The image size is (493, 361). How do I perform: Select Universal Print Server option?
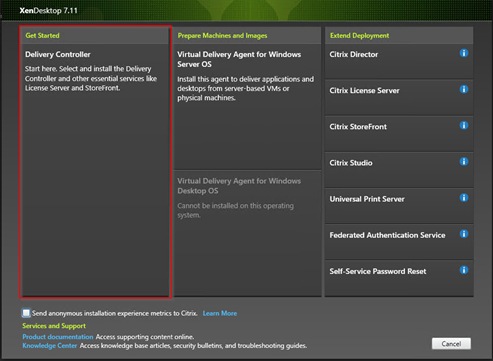point(399,206)
